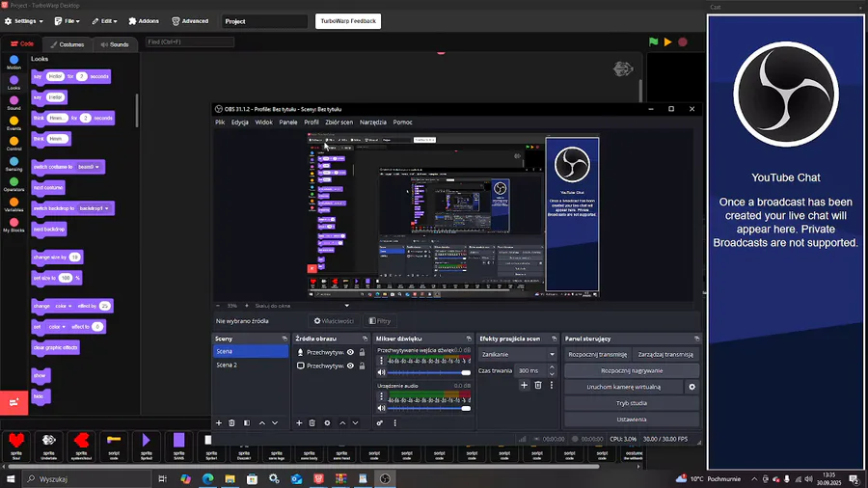
Task: Toggle visibility of second Przechwytyw. source
Action: pyautogui.click(x=350, y=366)
